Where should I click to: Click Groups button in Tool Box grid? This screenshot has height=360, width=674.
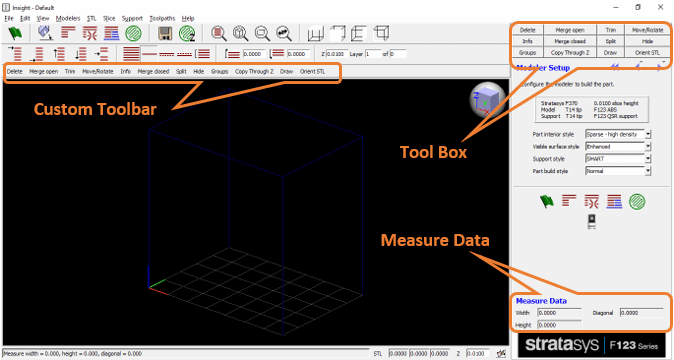tap(527, 52)
